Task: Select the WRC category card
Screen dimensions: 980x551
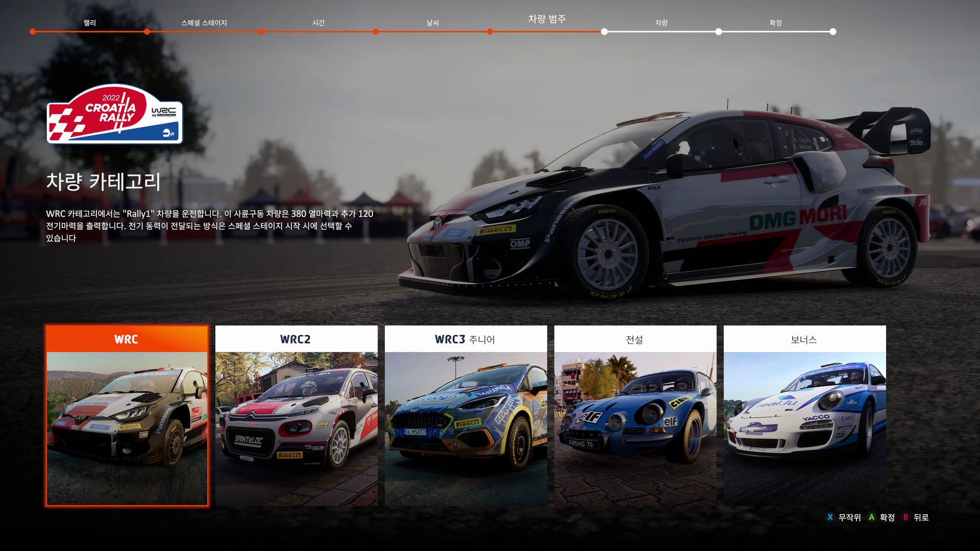Action: pos(127,416)
